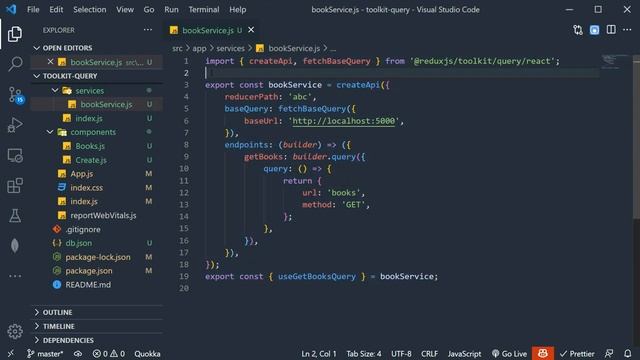
Task: Expand the Timeline section
Action: (x=98, y=326)
